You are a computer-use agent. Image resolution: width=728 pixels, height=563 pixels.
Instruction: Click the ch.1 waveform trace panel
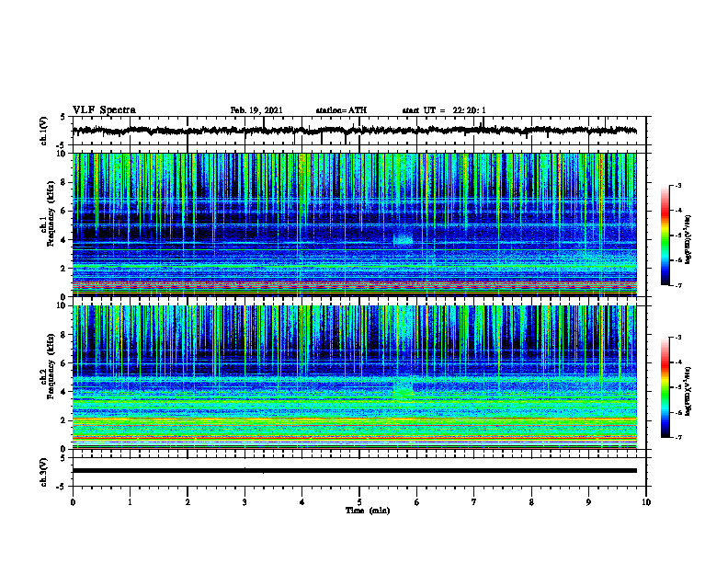pyautogui.click(x=359, y=131)
